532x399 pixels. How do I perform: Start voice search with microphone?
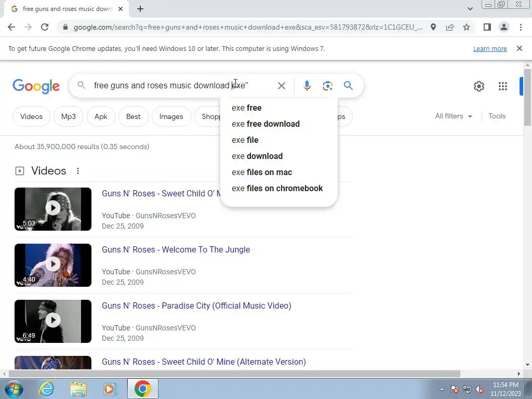pyautogui.click(x=307, y=86)
